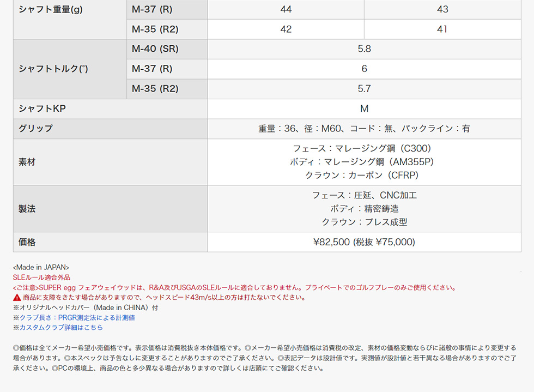This screenshot has height=392, width=534.
Task: Click the 素材 row header
Action: pyautogui.click(x=27, y=162)
